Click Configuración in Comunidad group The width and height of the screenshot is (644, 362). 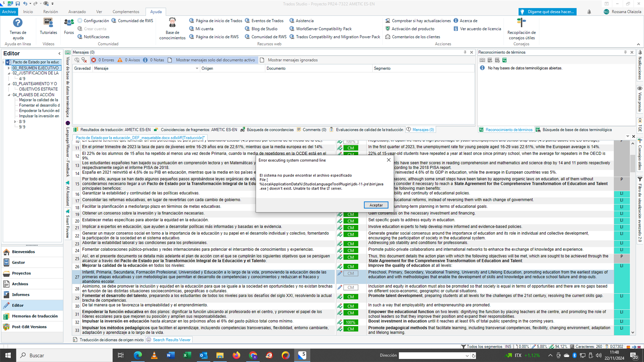pos(93,21)
